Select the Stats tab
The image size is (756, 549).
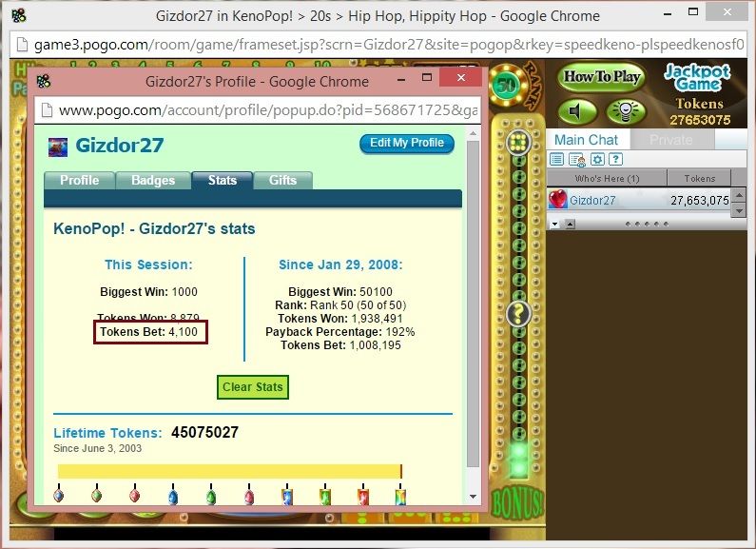click(223, 181)
